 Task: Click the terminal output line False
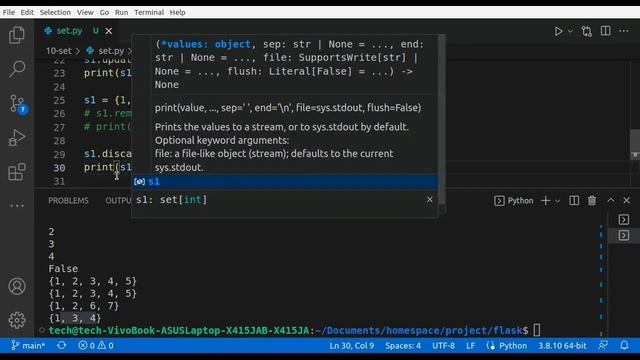(x=63, y=269)
